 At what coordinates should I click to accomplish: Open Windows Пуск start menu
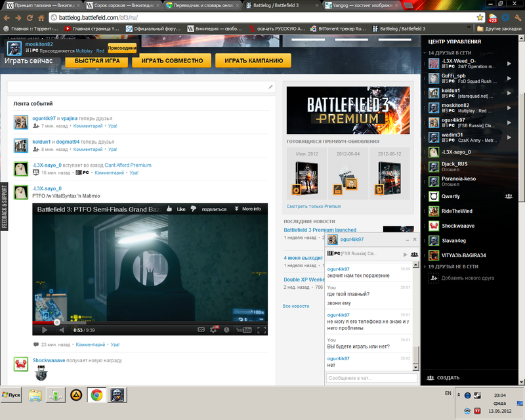[x=11, y=395]
